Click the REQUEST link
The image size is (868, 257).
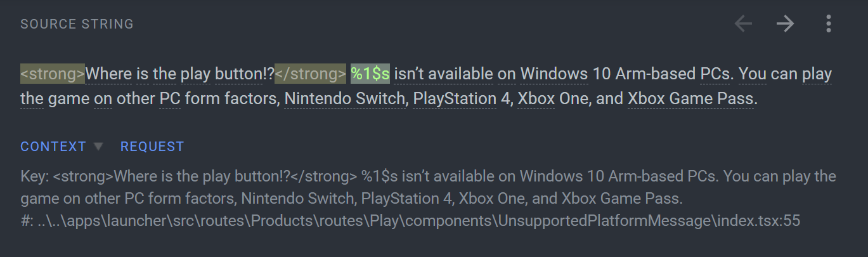pyautogui.click(x=152, y=147)
